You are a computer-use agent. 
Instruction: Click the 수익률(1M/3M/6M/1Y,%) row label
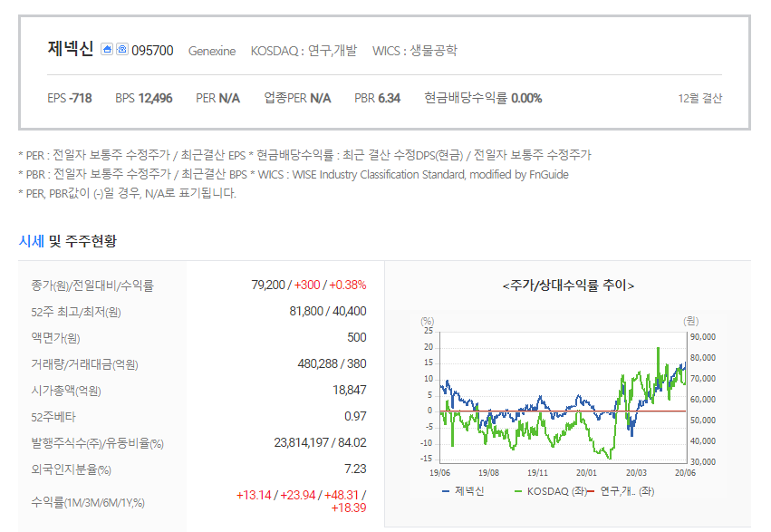tap(88, 502)
